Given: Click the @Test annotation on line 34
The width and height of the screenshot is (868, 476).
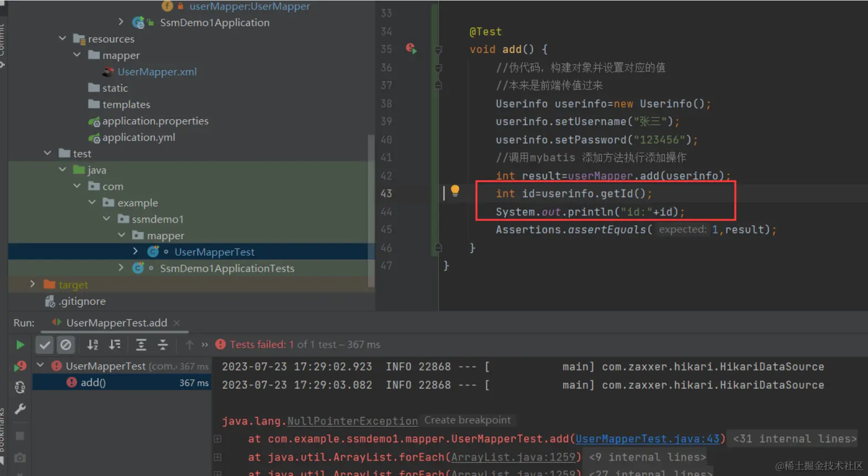Looking at the screenshot, I should (x=486, y=31).
